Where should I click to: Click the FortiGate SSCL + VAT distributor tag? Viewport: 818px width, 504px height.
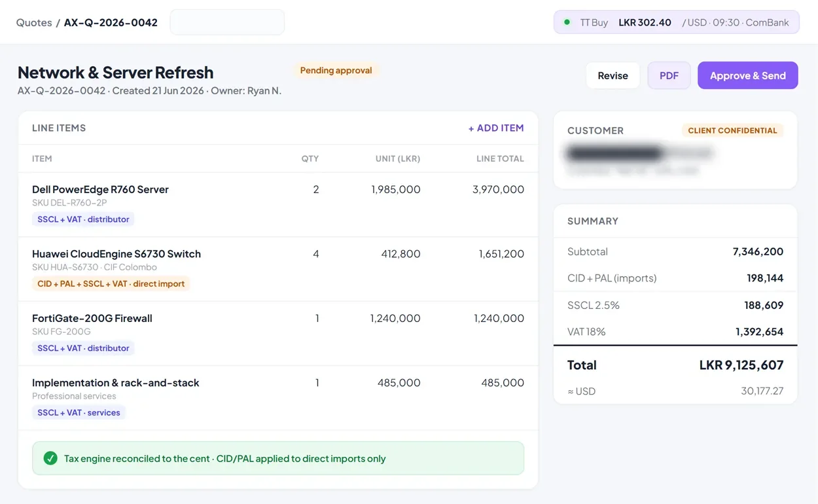[x=83, y=348]
